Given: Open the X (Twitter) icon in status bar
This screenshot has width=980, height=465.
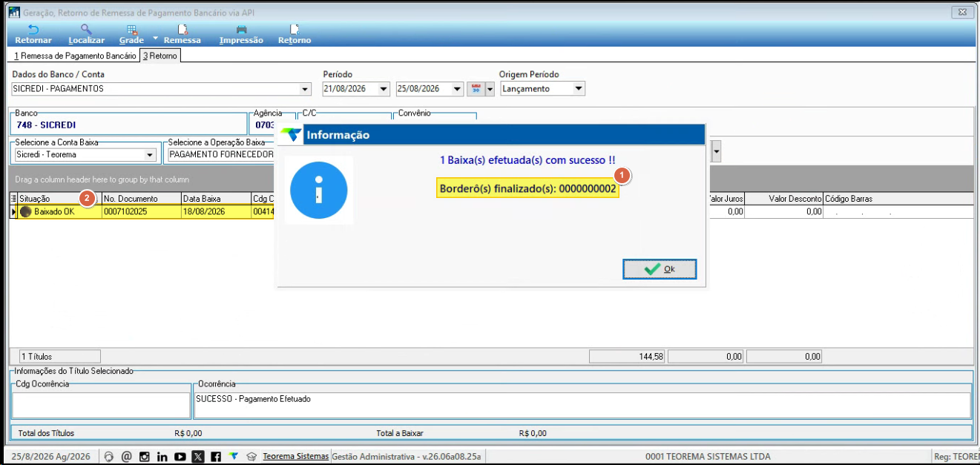Looking at the screenshot, I should 198,457.
